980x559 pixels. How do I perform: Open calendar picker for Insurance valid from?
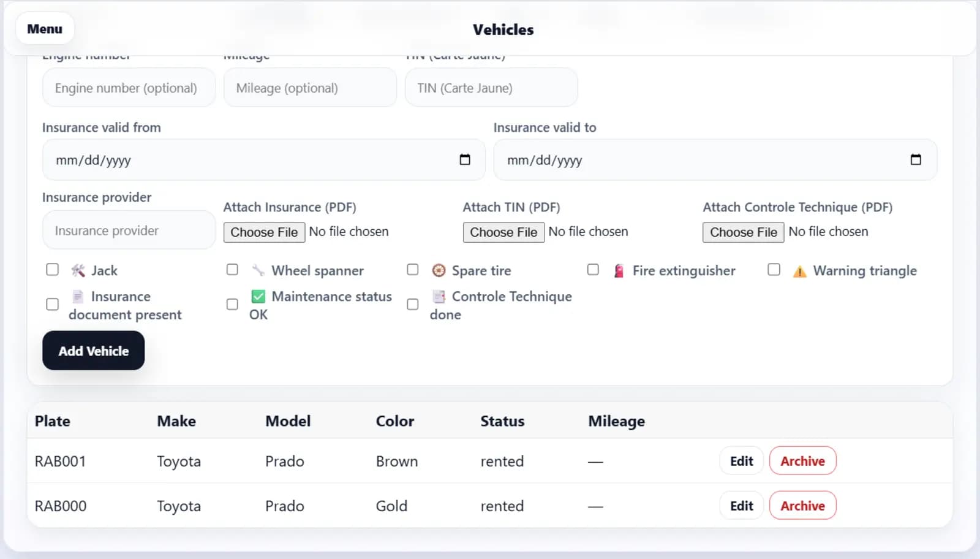pos(465,160)
